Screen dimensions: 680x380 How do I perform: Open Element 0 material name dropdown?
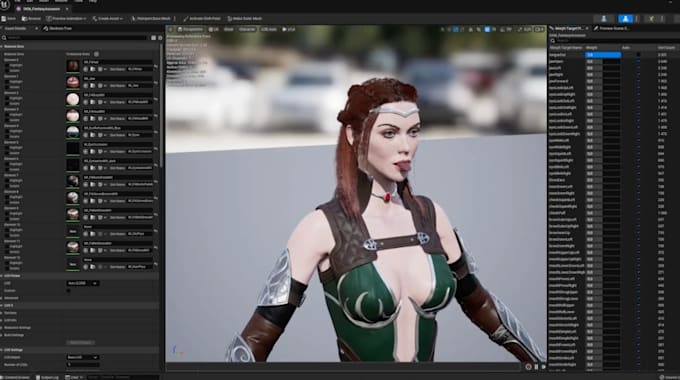pyautogui.click(x=118, y=62)
